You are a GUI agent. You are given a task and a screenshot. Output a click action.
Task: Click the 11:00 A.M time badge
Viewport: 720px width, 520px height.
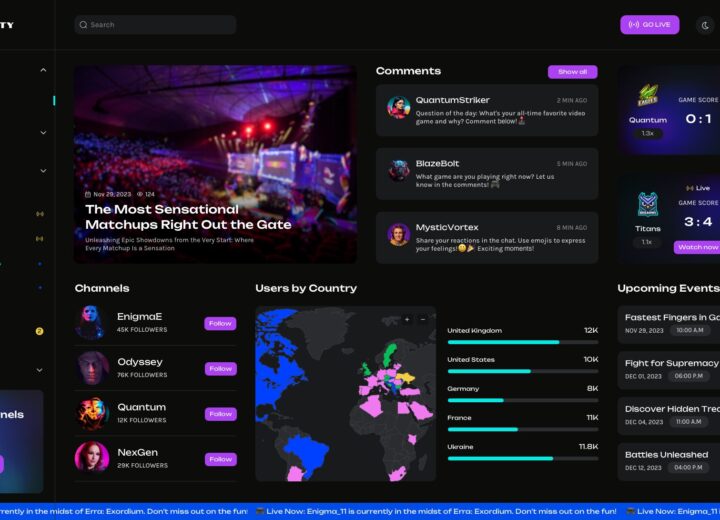pos(688,422)
